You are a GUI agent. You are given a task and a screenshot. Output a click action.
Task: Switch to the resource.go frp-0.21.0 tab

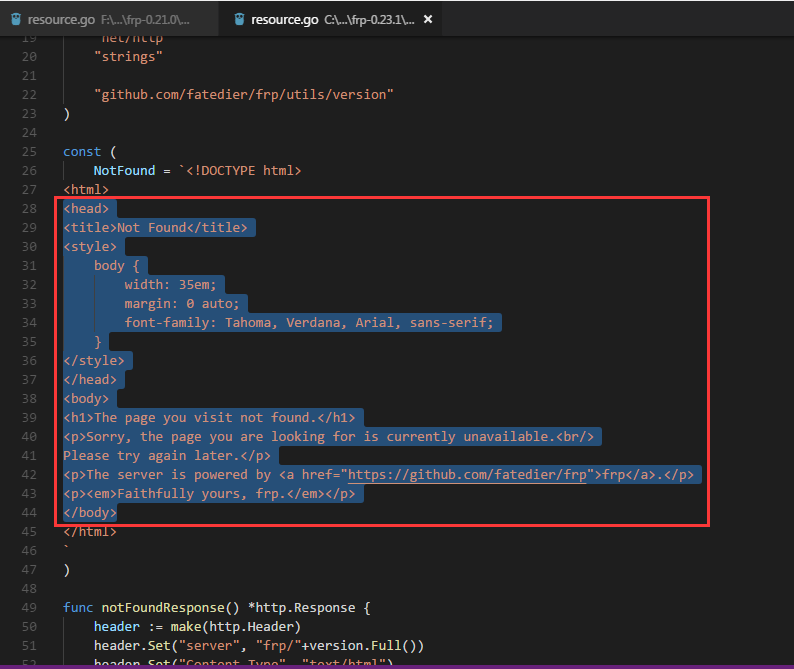pyautogui.click(x=108, y=19)
